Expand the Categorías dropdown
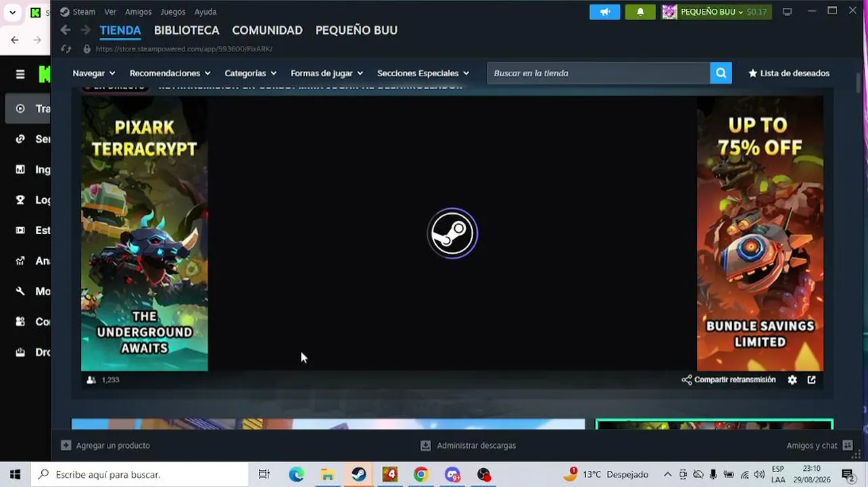The height and width of the screenshot is (487, 868). 251,73
